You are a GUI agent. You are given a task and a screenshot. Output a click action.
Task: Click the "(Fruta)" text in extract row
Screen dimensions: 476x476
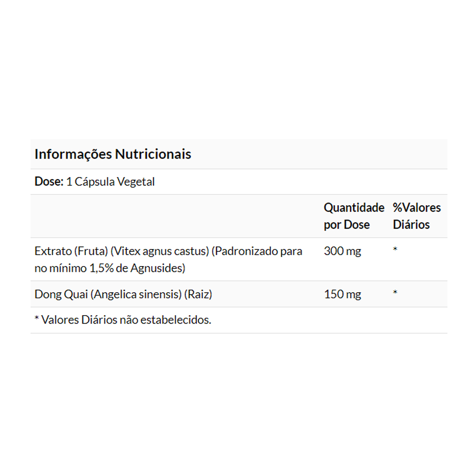(89, 251)
